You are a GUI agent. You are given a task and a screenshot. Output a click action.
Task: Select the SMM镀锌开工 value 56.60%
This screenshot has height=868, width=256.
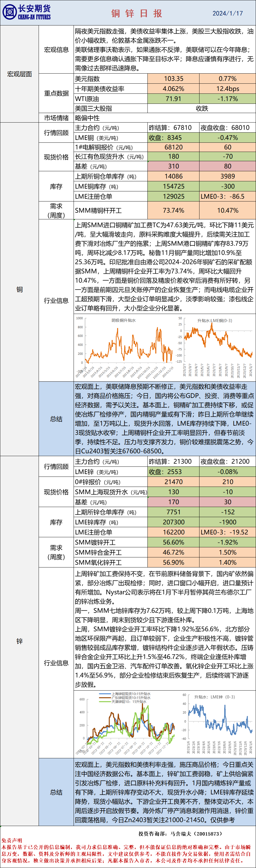(173, 543)
